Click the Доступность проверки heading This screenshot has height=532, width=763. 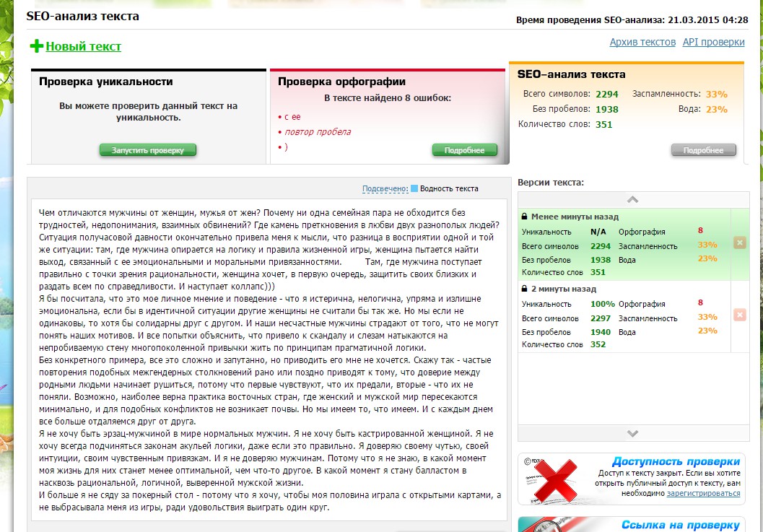pyautogui.click(x=676, y=461)
